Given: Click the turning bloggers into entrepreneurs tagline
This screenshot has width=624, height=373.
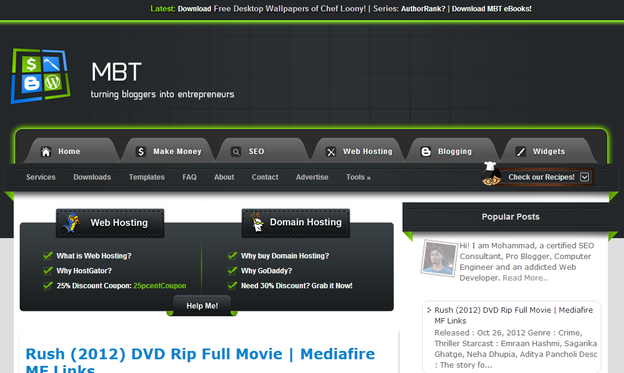Looking at the screenshot, I should coord(162,94).
